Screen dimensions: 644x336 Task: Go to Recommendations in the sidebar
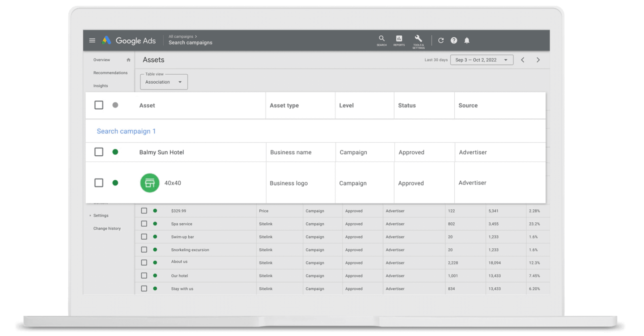point(110,73)
